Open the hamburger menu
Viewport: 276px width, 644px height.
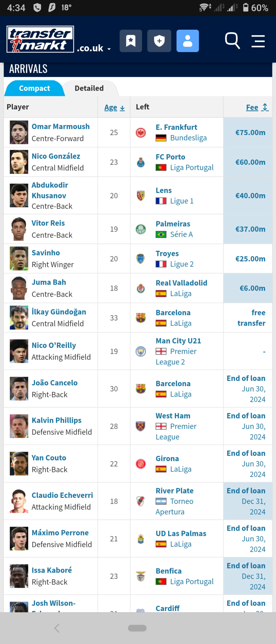pyautogui.click(x=258, y=41)
